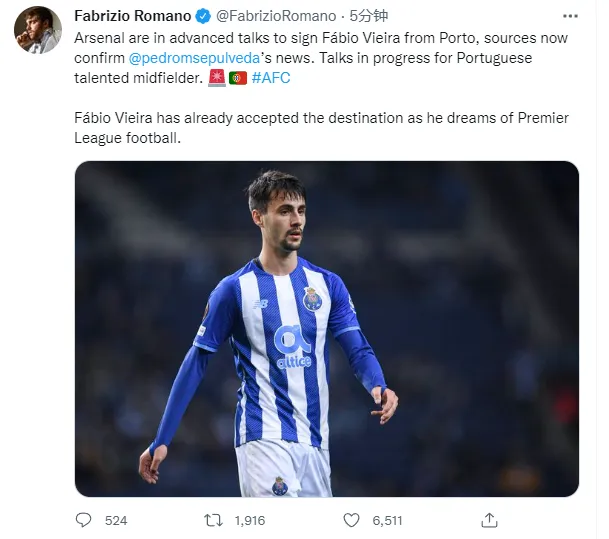Click the 1,916 retweets count
Image resolution: width=609 pixels, height=539 pixels.
[248, 520]
